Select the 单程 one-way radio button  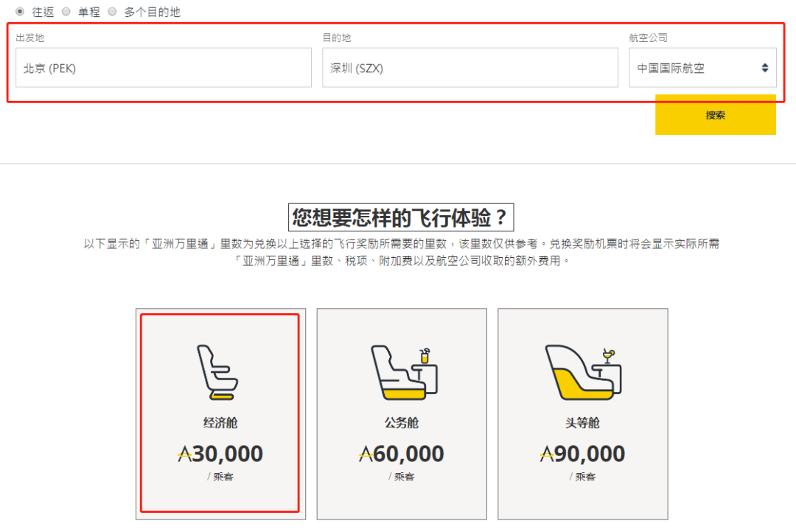tap(66, 11)
